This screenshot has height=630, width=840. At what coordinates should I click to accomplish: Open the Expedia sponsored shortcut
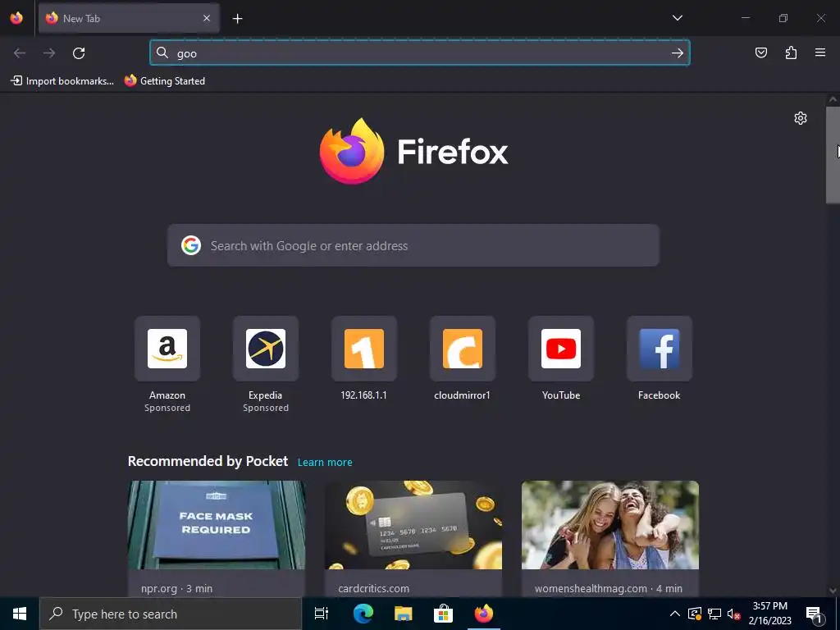point(265,349)
